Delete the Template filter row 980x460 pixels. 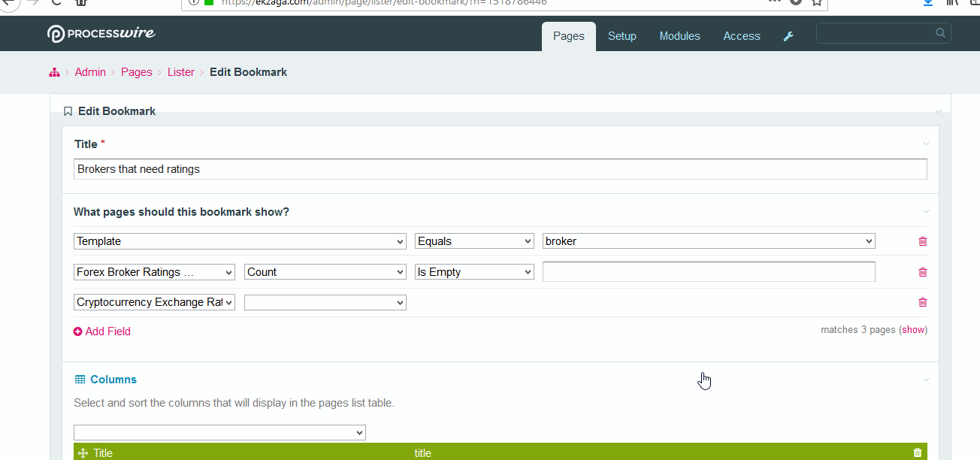point(923,241)
